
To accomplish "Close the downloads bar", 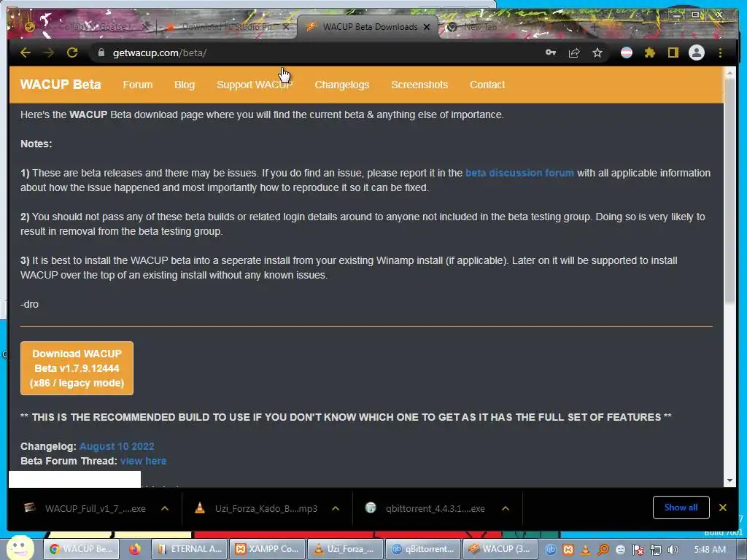I will [x=723, y=507].
